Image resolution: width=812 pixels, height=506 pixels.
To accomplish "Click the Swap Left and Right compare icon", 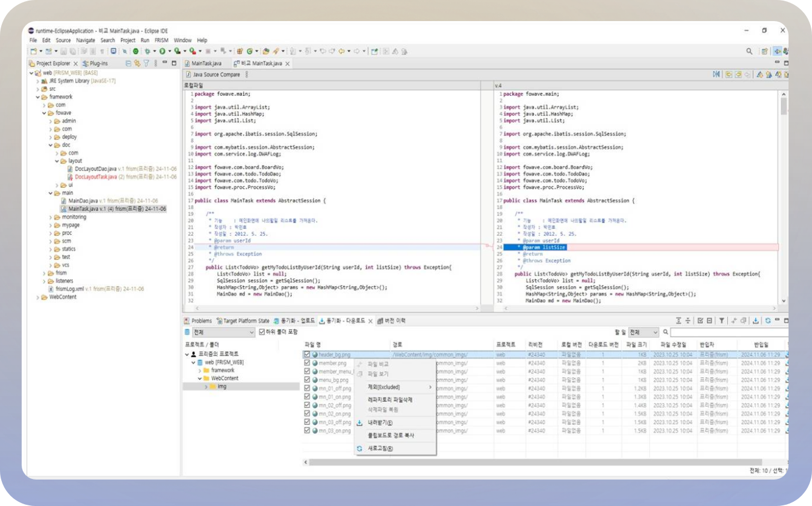I will pos(716,75).
